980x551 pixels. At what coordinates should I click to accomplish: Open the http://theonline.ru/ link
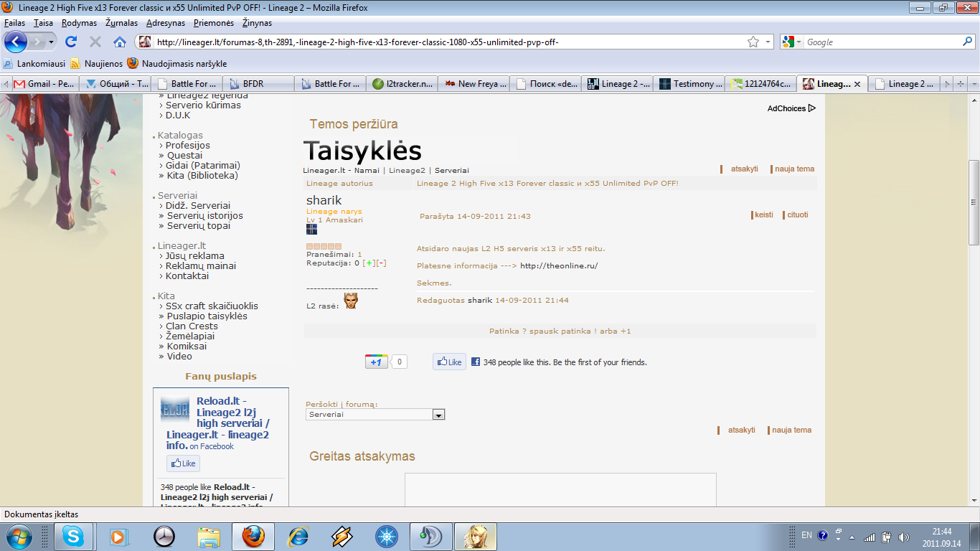559,266
